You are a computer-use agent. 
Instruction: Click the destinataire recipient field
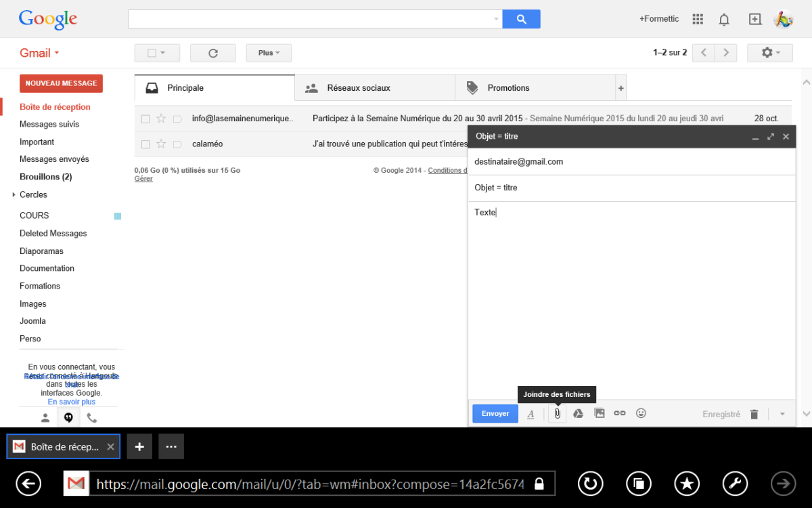pyautogui.click(x=629, y=162)
